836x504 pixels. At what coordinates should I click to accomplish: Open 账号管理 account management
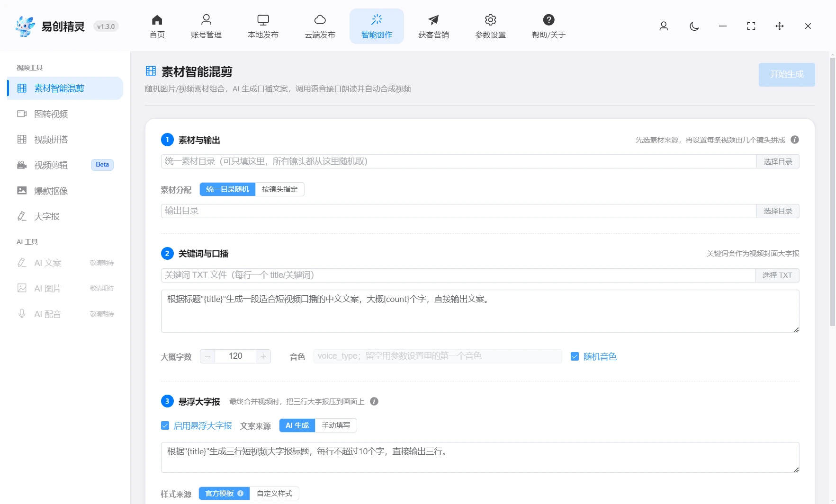206,27
